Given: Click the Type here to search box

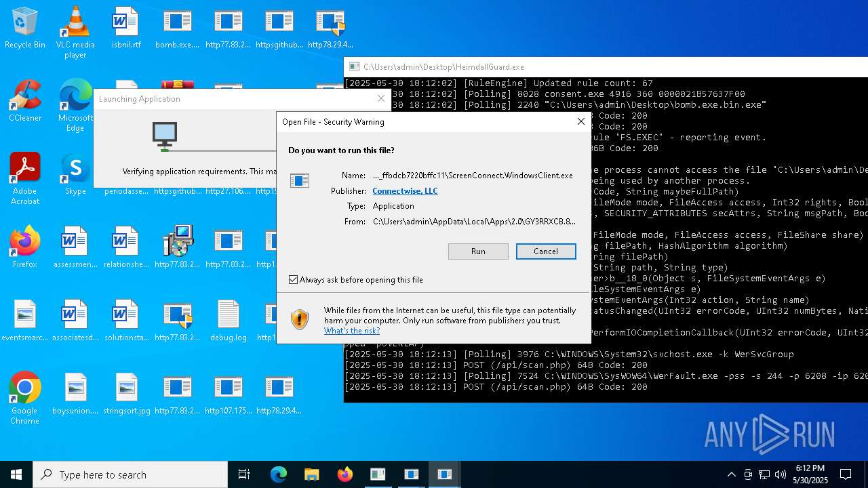Looking at the screenshot, I should [130, 474].
